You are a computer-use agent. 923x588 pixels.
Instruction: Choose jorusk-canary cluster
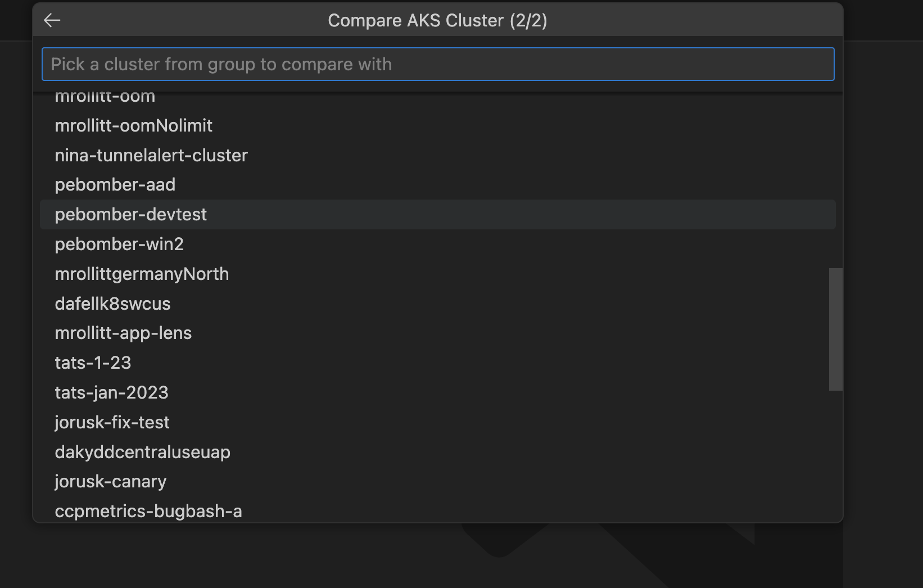(437, 481)
